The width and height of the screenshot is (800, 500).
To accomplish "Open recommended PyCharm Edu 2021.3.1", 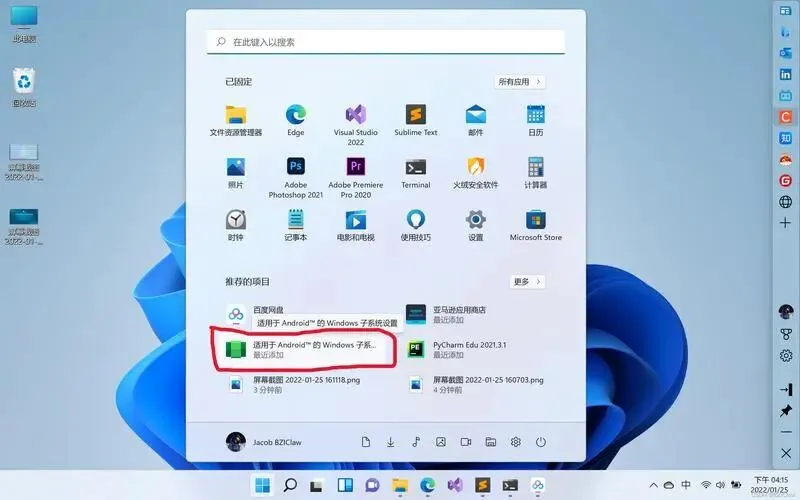I will pyautogui.click(x=457, y=349).
